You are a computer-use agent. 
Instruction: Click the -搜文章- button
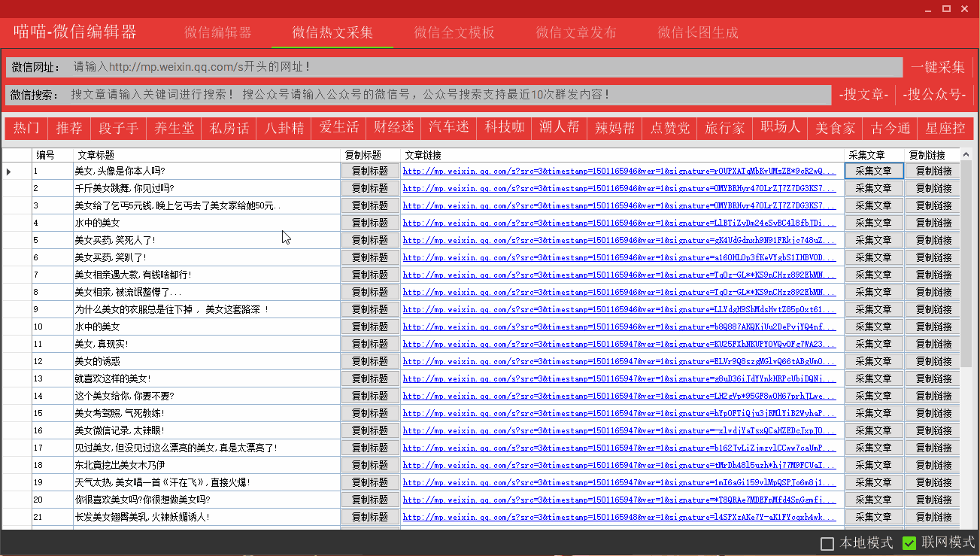[x=864, y=95]
